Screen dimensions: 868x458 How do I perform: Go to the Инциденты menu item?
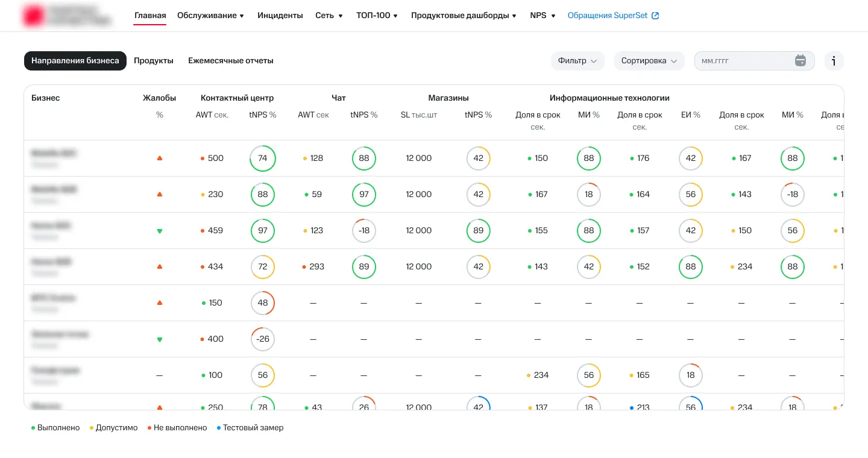(x=280, y=16)
